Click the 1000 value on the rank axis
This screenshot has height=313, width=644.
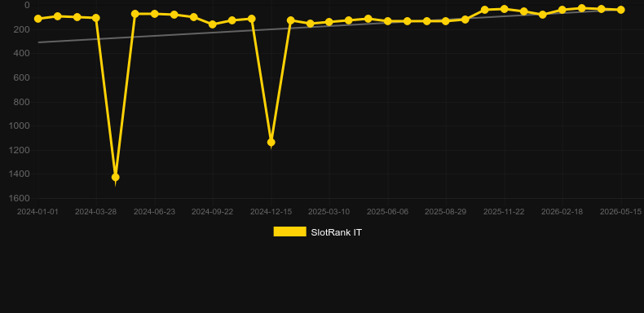(20, 126)
